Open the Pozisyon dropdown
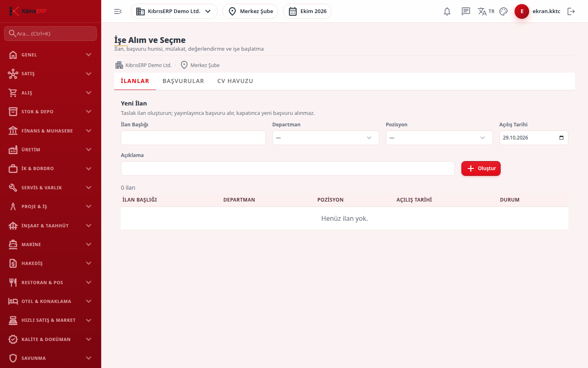The height and width of the screenshot is (368, 588). (x=439, y=138)
